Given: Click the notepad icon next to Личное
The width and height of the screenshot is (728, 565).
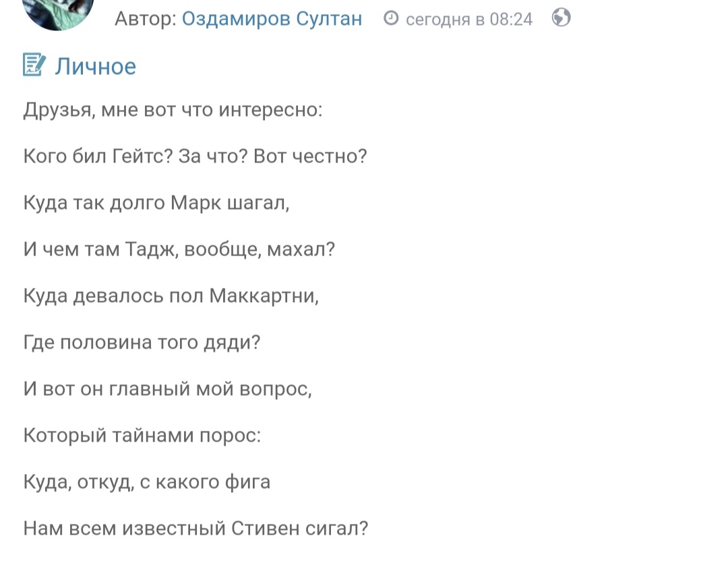Looking at the screenshot, I should [x=34, y=65].
